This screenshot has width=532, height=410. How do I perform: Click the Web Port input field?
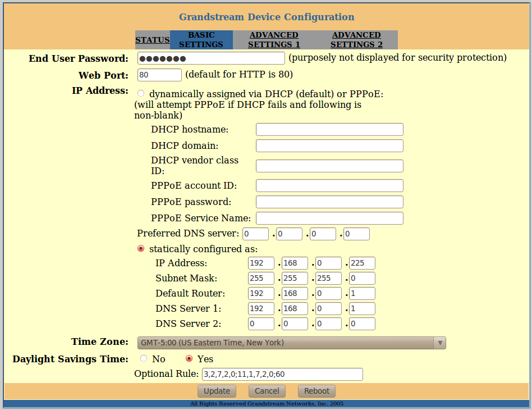[x=159, y=75]
